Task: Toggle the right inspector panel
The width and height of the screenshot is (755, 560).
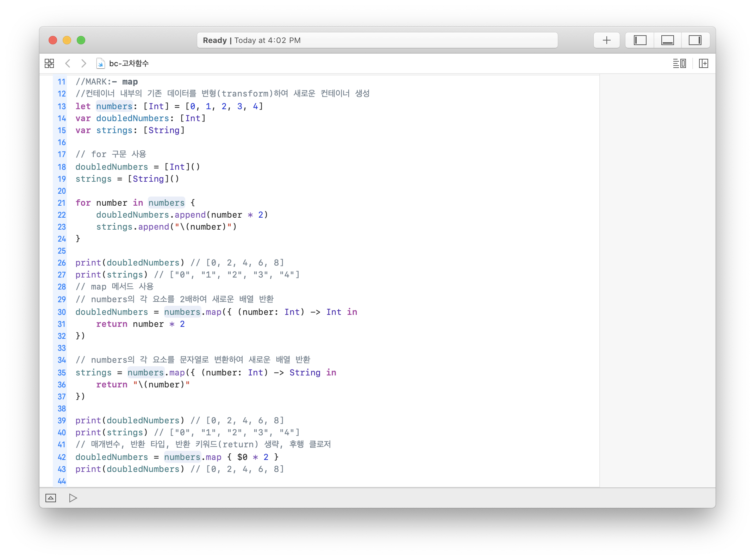Action: coord(695,40)
